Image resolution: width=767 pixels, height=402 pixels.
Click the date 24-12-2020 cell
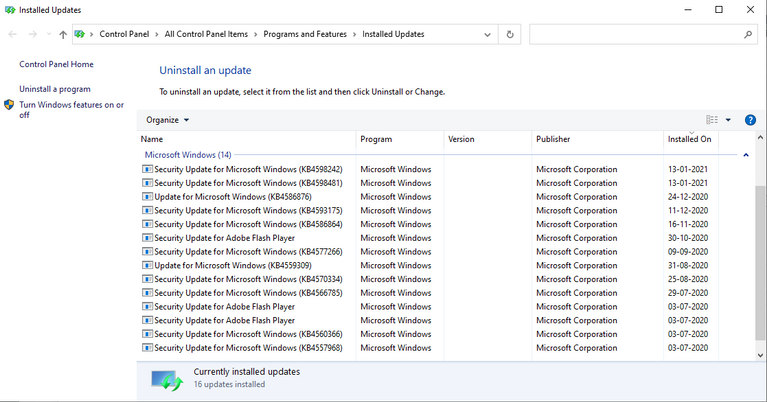tap(688, 197)
